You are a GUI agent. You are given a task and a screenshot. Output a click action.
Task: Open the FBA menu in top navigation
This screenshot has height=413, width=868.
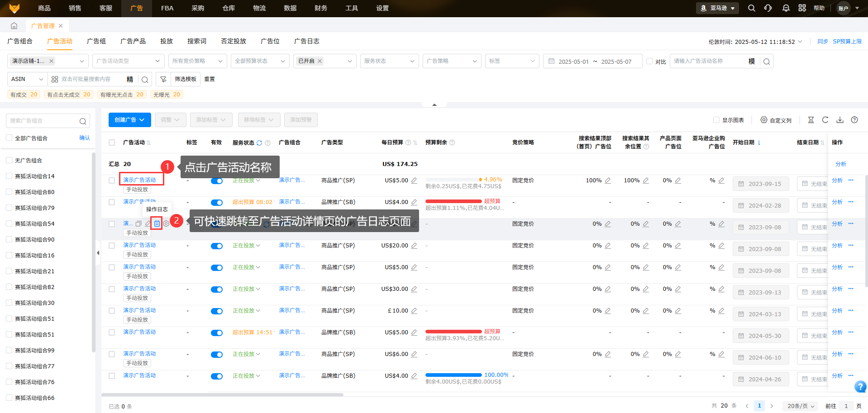[167, 8]
